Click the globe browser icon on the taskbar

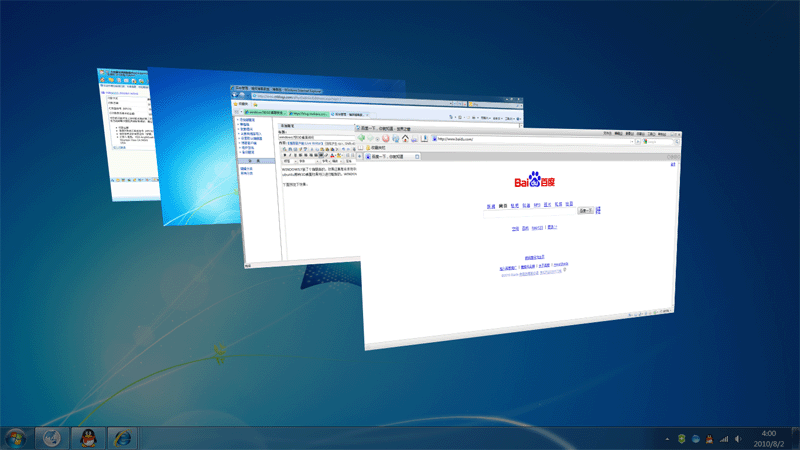(52, 438)
